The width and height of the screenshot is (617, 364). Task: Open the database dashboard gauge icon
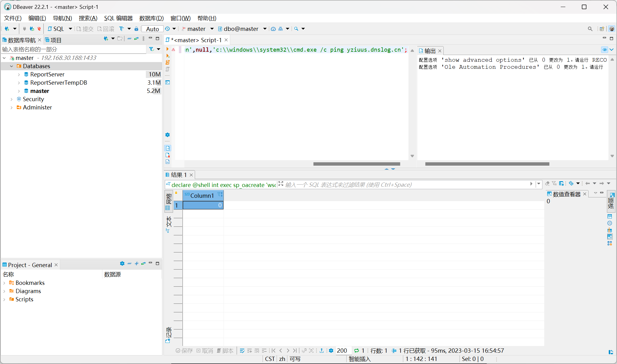[x=273, y=29]
